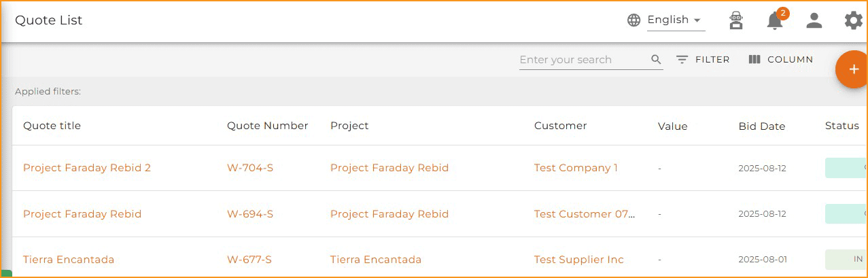The height and width of the screenshot is (278, 868).
Task: Open quote number W-704-S
Action: 250,168
